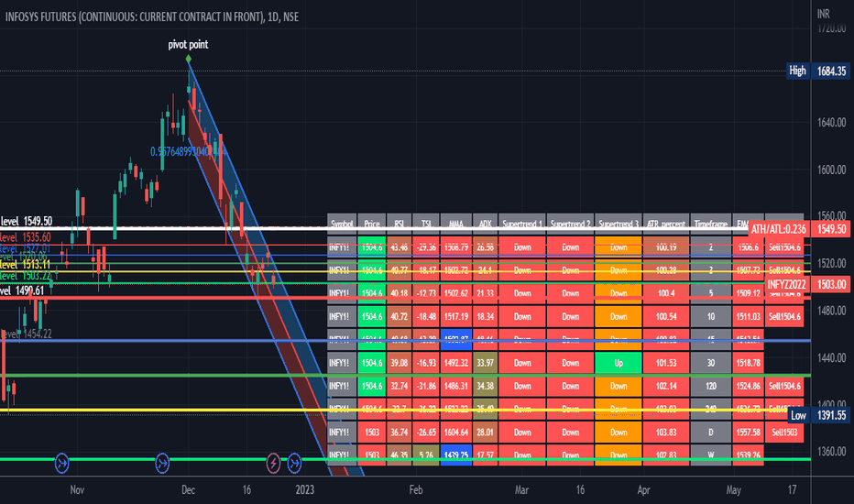Click the timeframe cell '120'
This screenshot has height=504, width=854.
point(711,387)
